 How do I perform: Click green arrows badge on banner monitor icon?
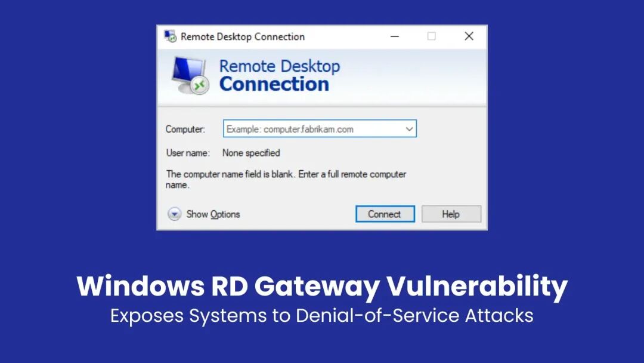(200, 85)
